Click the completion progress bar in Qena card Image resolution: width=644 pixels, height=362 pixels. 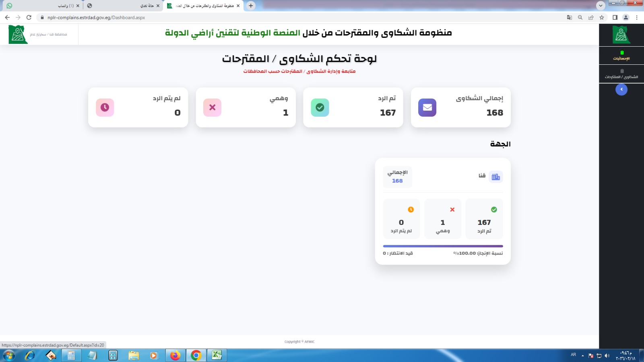(x=443, y=246)
